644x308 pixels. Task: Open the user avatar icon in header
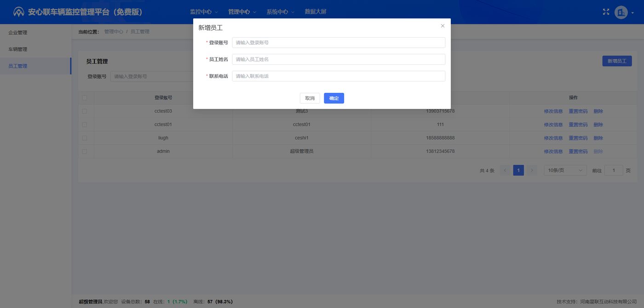pyautogui.click(x=621, y=12)
